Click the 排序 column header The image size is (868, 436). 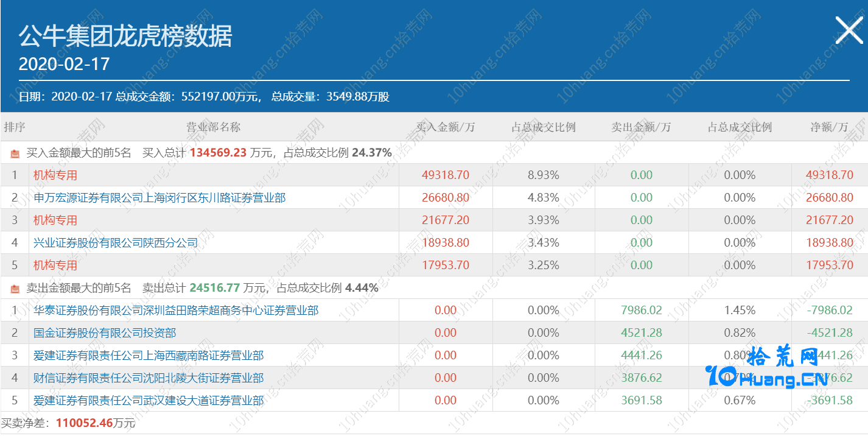click(15, 127)
